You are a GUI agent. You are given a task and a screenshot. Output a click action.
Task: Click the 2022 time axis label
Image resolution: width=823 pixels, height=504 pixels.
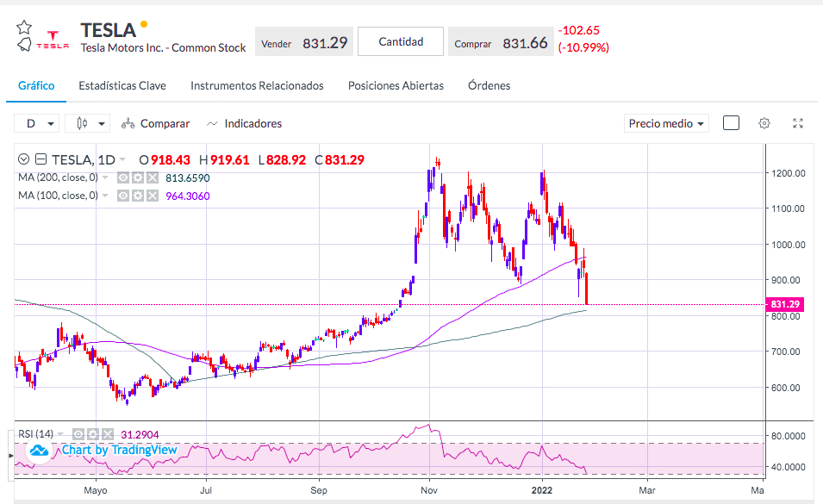coord(542,490)
